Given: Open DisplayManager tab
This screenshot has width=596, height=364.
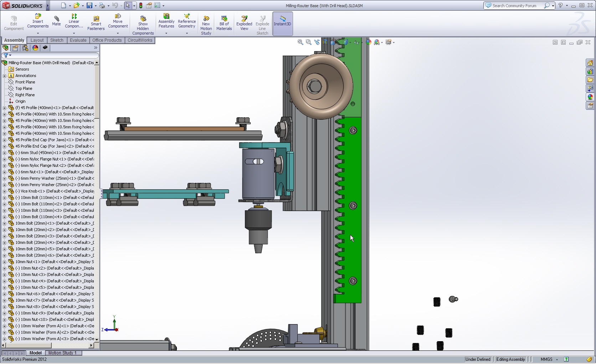Looking at the screenshot, I should point(35,48).
